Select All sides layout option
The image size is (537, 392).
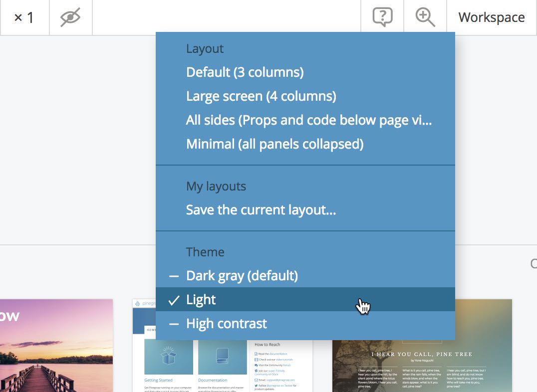pos(305,120)
